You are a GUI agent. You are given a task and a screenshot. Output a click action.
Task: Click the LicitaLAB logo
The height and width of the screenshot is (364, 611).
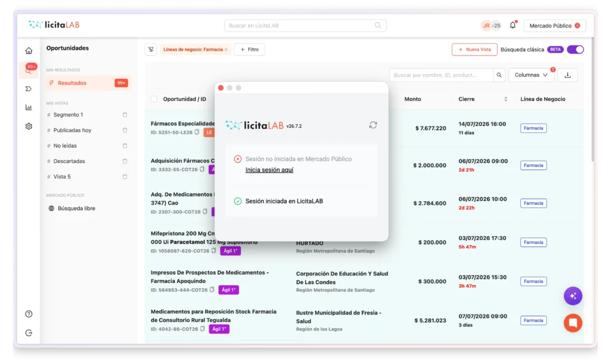(54, 25)
